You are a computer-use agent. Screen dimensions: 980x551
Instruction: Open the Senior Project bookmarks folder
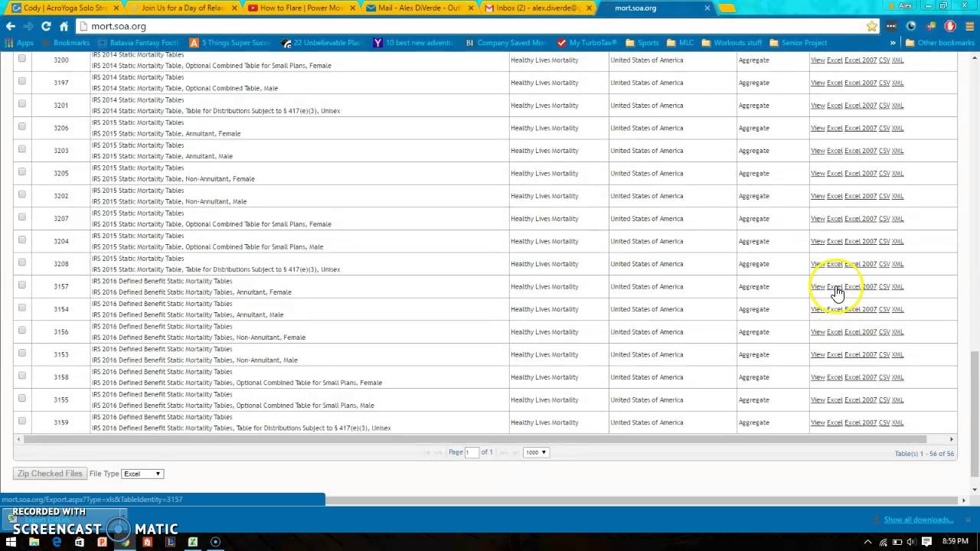[798, 43]
